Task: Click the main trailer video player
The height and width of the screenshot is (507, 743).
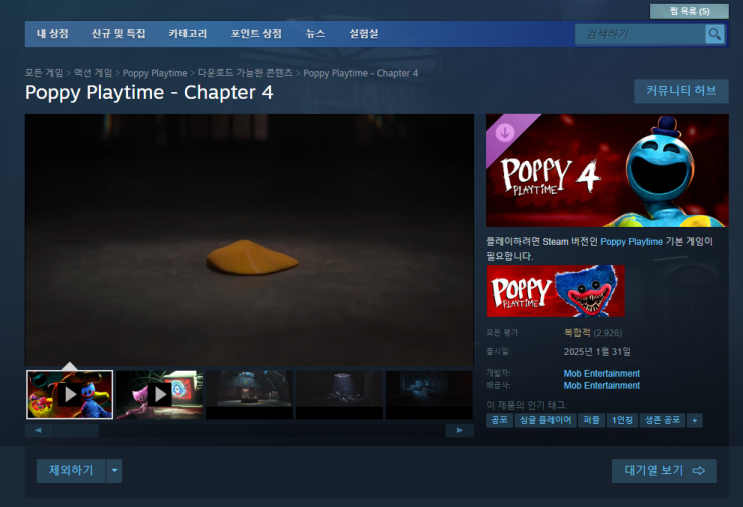Action: (x=249, y=240)
